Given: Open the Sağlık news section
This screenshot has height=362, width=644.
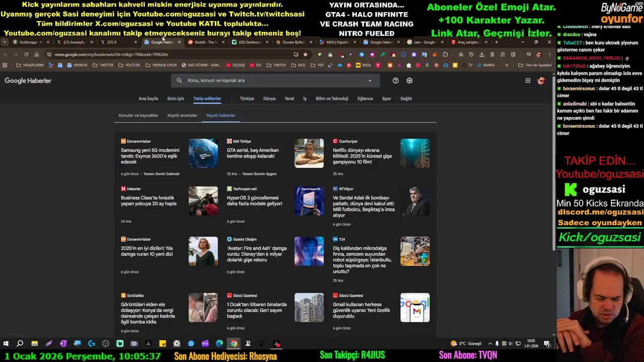Looking at the screenshot, I should [406, 99].
